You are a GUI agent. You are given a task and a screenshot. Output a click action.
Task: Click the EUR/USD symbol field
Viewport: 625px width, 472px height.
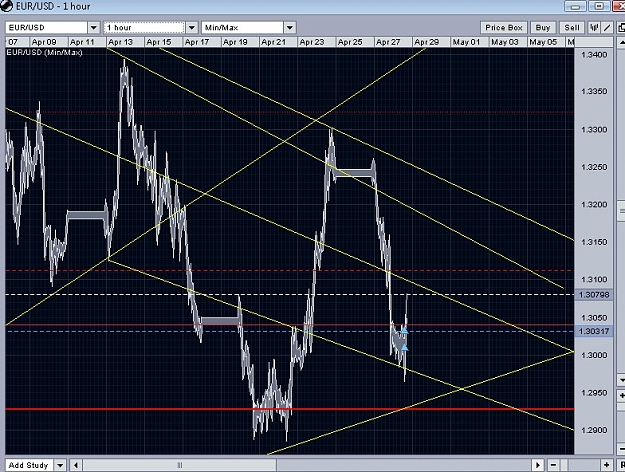[46, 28]
